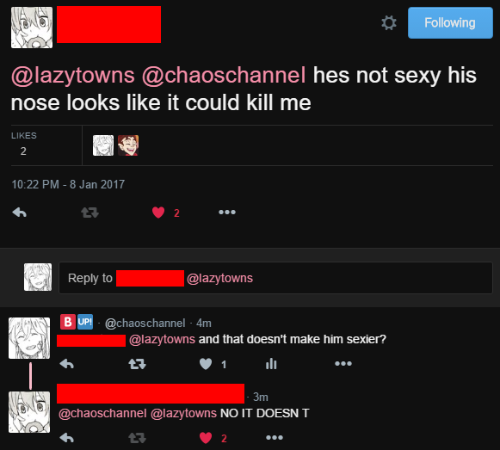Screen dimensions: 500x450
Task: Open the more options dots on the 'NO IT DOESN T' tweet
Action: 274,437
